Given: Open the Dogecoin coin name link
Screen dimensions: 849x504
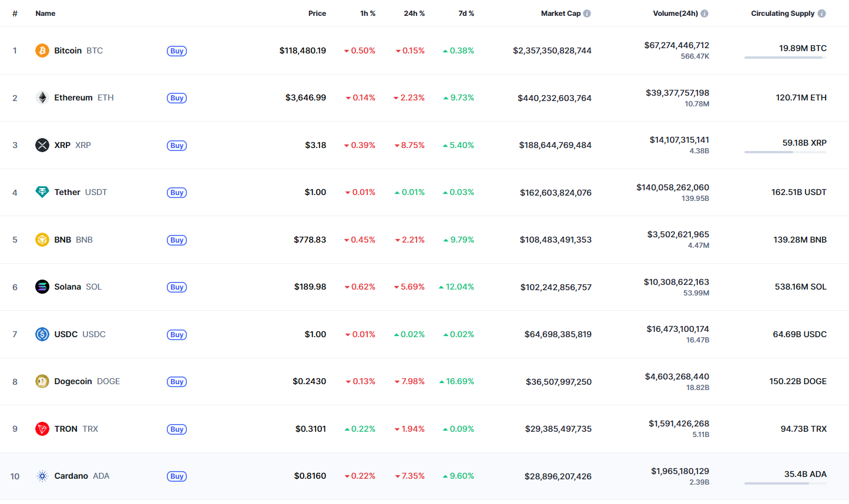Looking at the screenshot, I should click(87, 381).
